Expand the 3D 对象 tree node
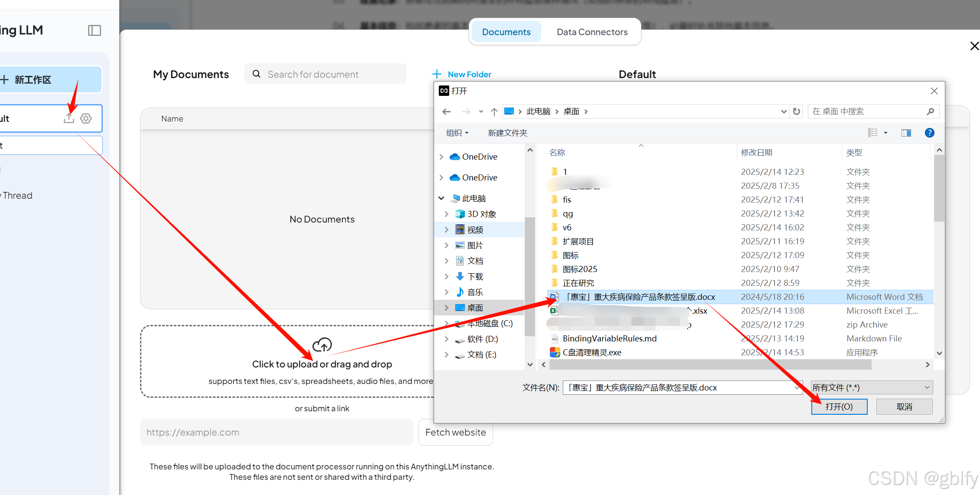The height and width of the screenshot is (495, 980). pos(446,214)
